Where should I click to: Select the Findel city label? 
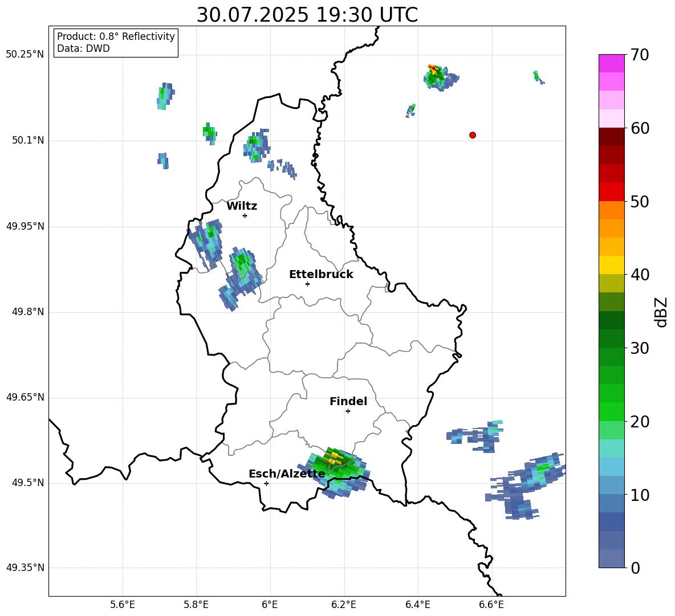(x=348, y=401)
